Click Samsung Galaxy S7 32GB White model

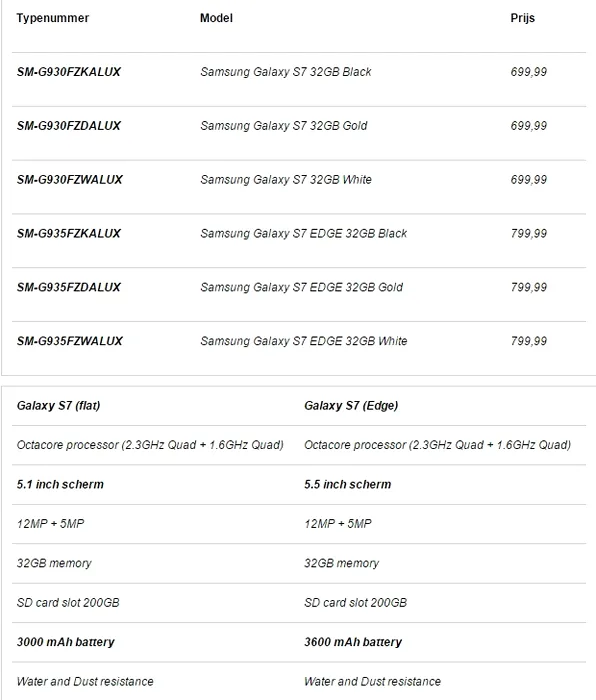286,179
